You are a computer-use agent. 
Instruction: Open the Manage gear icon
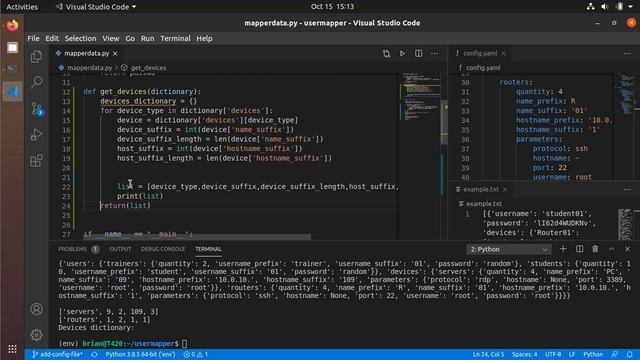(x=36, y=335)
